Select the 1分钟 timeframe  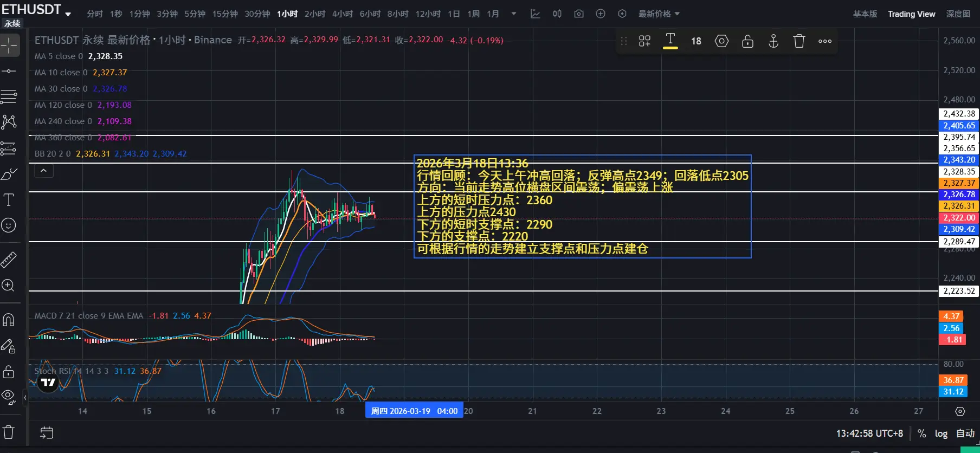click(140, 14)
